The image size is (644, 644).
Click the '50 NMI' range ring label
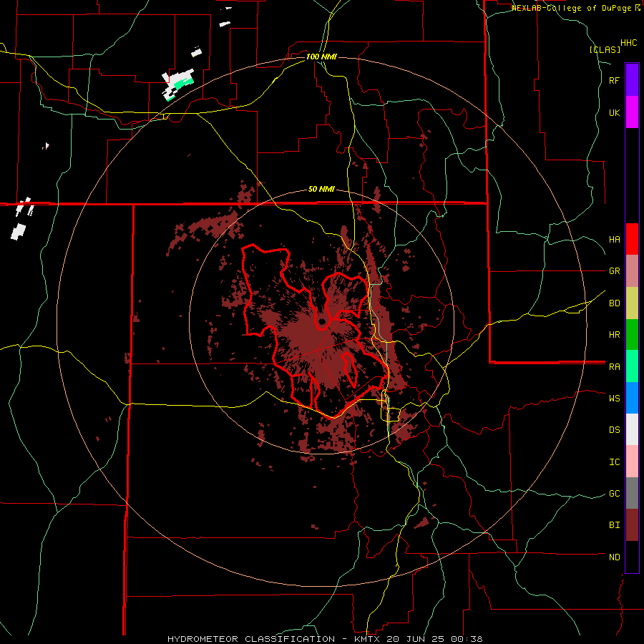pyautogui.click(x=321, y=190)
